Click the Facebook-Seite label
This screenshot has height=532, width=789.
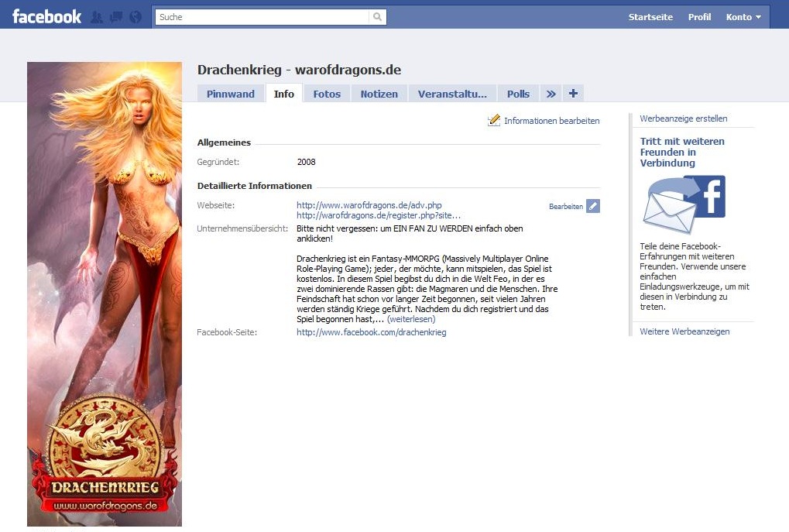[227, 332]
